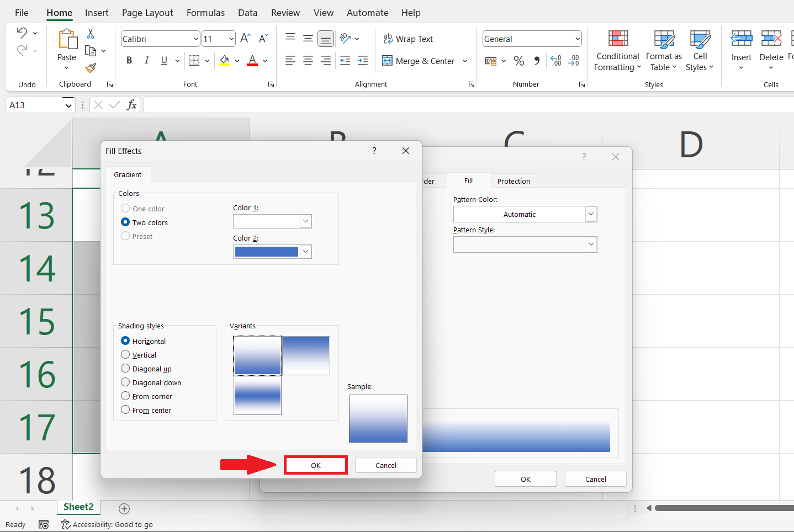Viewport: 794px width, 532px height.
Task: Pick the blue Color 2 swatch
Action: [x=267, y=251]
